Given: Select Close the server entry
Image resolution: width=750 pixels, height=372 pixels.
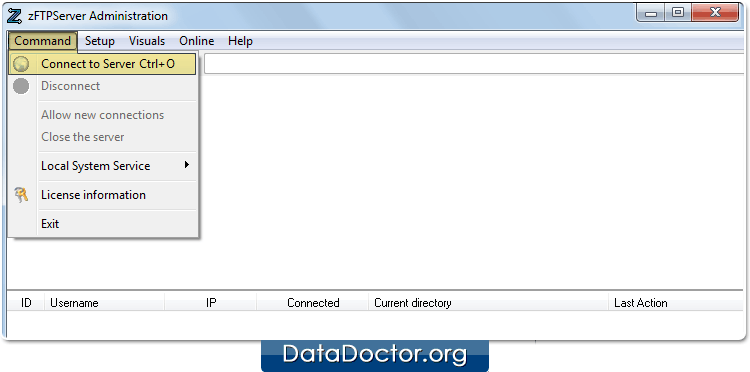Looking at the screenshot, I should click(102, 137).
